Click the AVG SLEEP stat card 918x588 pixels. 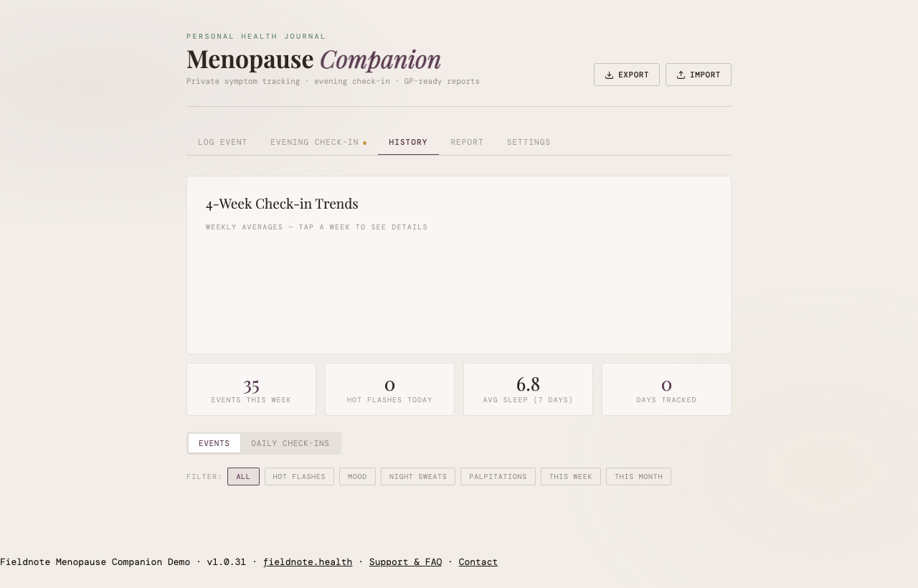point(528,389)
